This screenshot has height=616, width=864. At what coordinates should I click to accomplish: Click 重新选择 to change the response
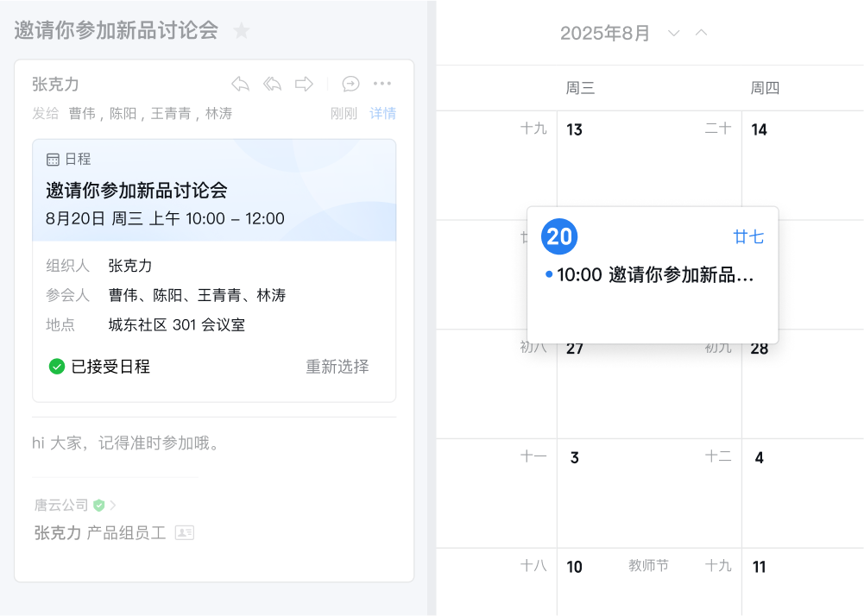pyautogui.click(x=337, y=367)
